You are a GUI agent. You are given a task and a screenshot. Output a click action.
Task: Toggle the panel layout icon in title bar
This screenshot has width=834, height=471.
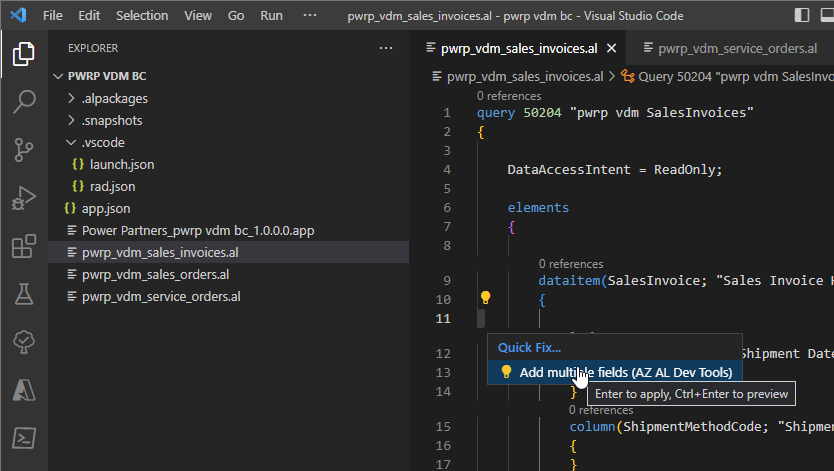coord(828,15)
